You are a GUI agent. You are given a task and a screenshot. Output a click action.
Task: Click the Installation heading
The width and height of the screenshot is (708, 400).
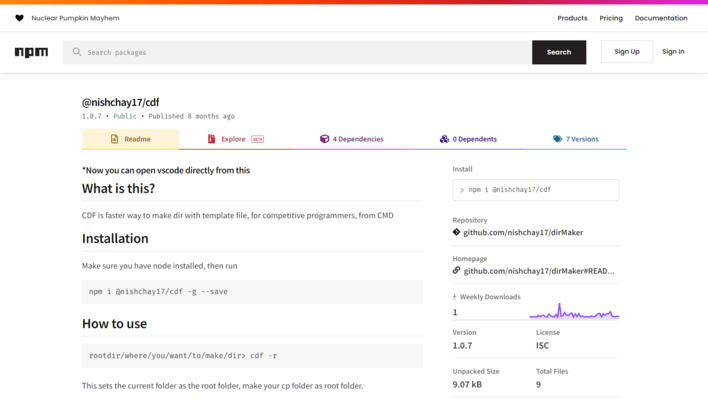pyautogui.click(x=115, y=238)
